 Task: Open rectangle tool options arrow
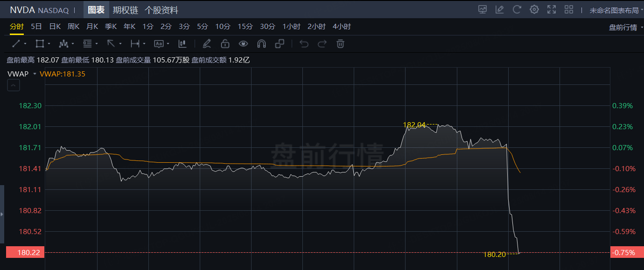point(49,44)
